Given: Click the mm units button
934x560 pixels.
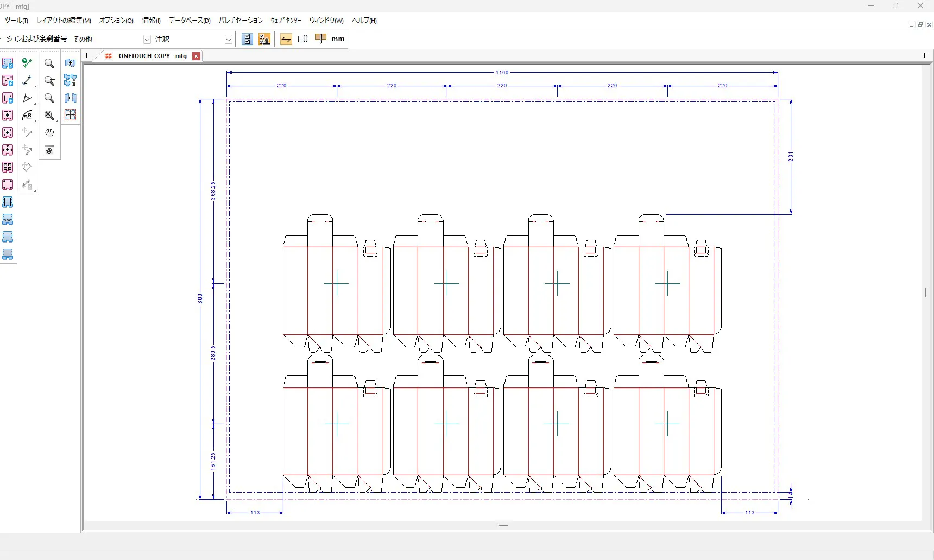Looking at the screenshot, I should point(338,39).
